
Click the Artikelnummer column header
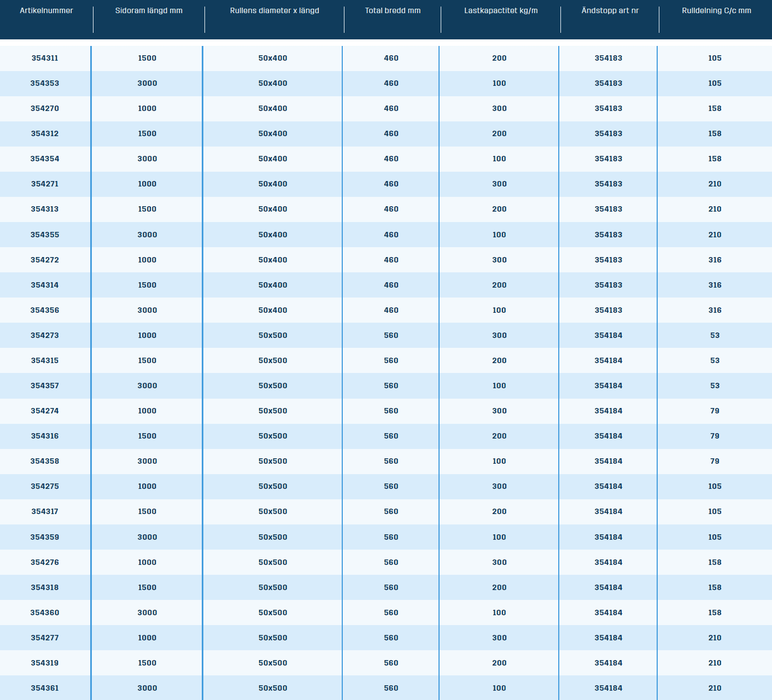(x=46, y=10)
